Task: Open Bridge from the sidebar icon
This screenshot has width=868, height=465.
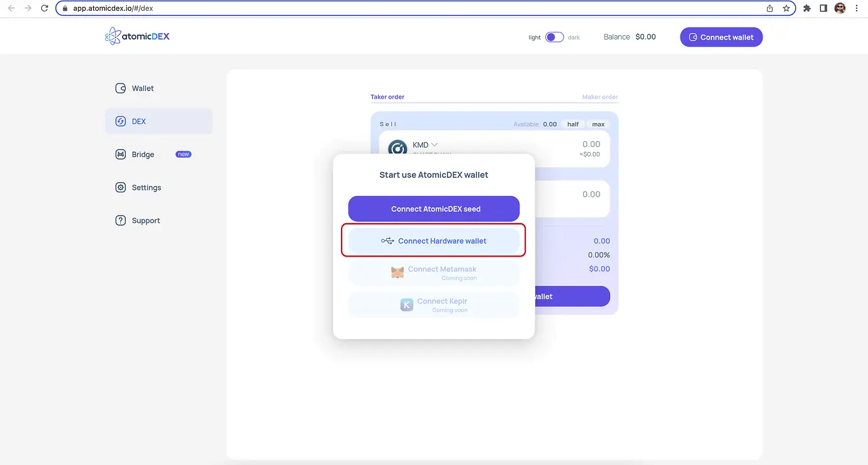Action: (120, 154)
